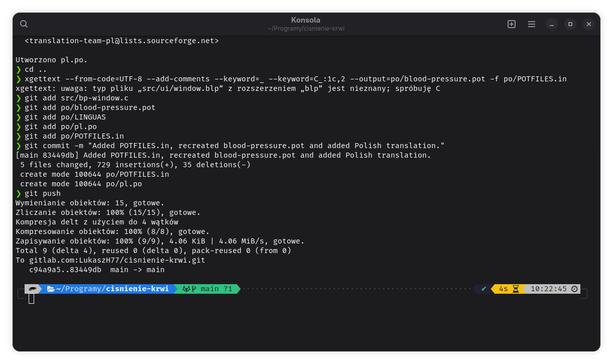The height and width of the screenshot is (364, 613).
Task: Click the terminal cursor on the empty prompt line
Action: [31, 299]
